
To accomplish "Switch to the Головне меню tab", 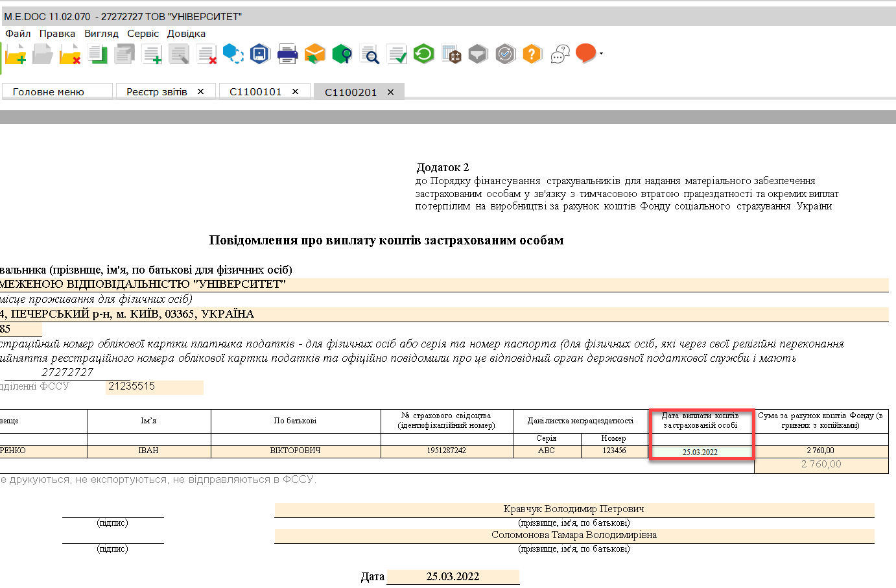I will coord(49,92).
